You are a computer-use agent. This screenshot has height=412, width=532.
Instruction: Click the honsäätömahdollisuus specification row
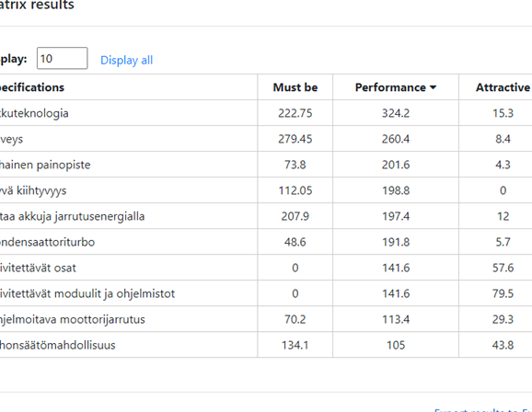[x=266, y=345]
